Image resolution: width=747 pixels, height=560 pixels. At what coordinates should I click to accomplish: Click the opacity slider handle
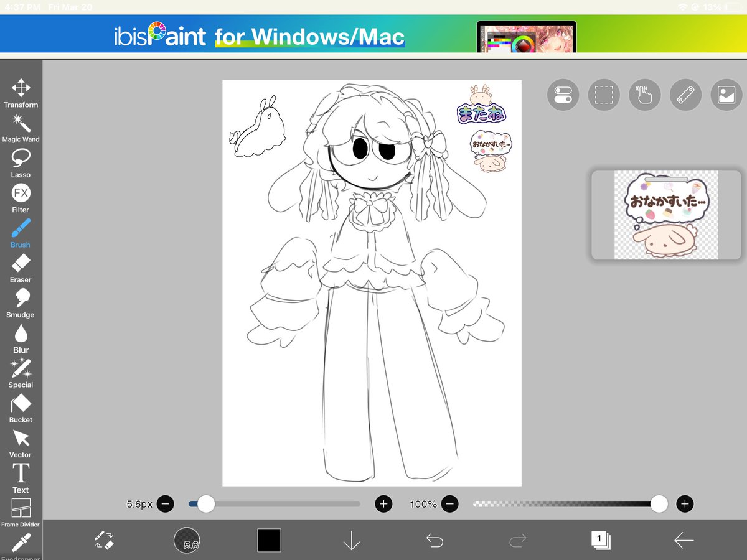click(x=659, y=504)
